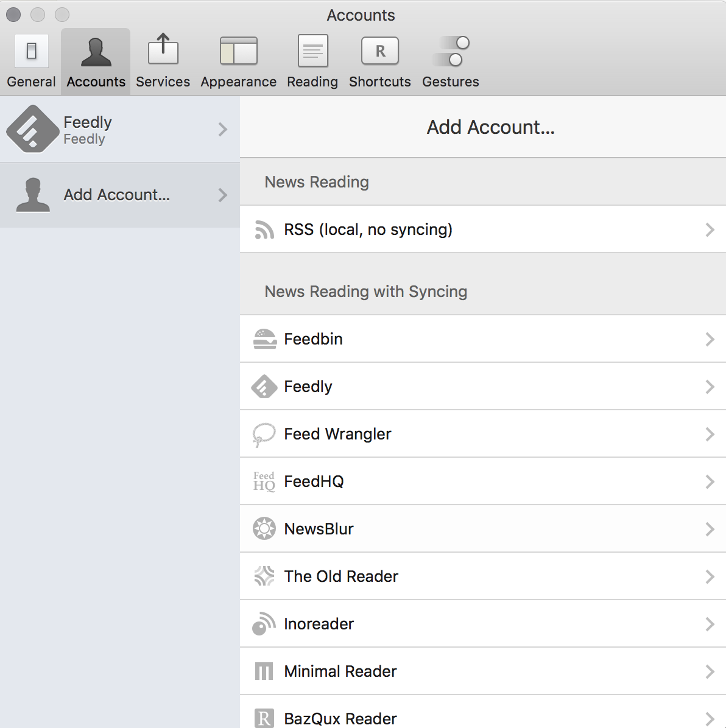Screen dimensions: 726x728
Task: Switch to the Reading tab label
Action: click(x=312, y=82)
